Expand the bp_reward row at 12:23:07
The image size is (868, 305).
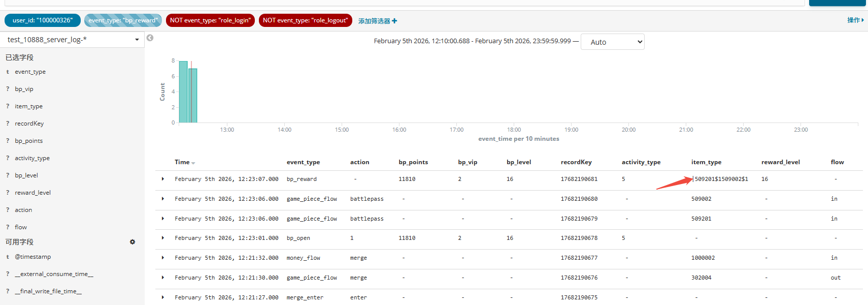(163, 179)
